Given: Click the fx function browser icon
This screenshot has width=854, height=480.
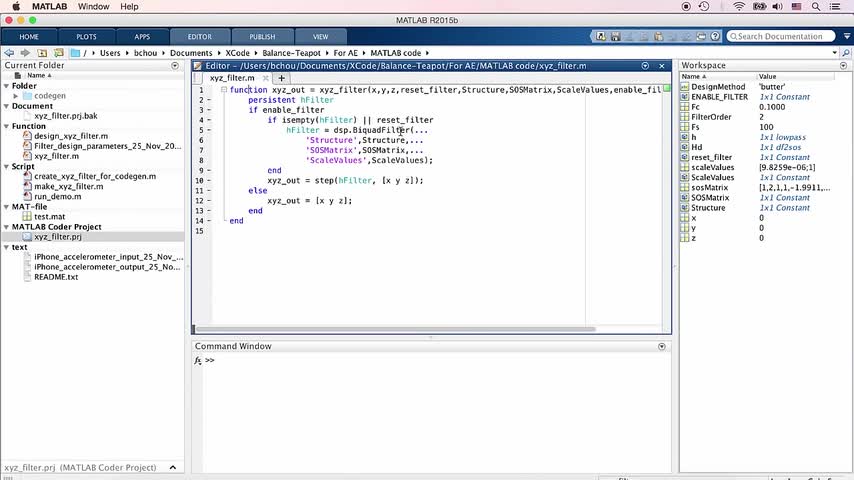Looking at the screenshot, I should (x=198, y=360).
